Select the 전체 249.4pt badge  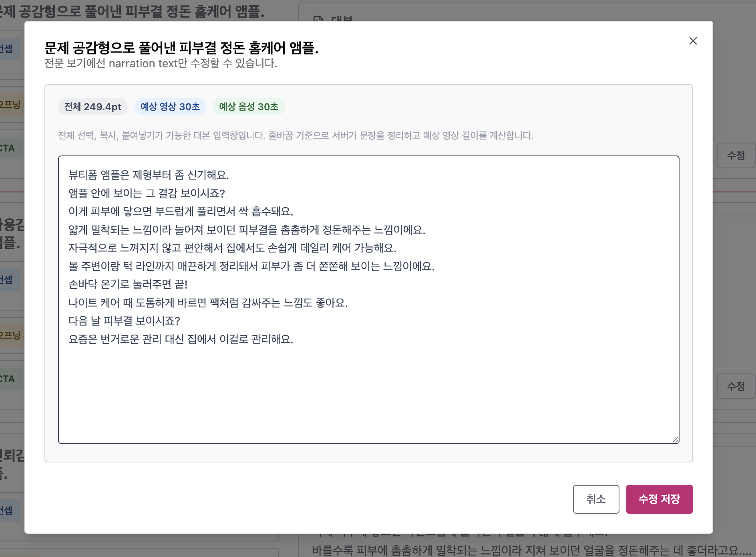coord(93,107)
